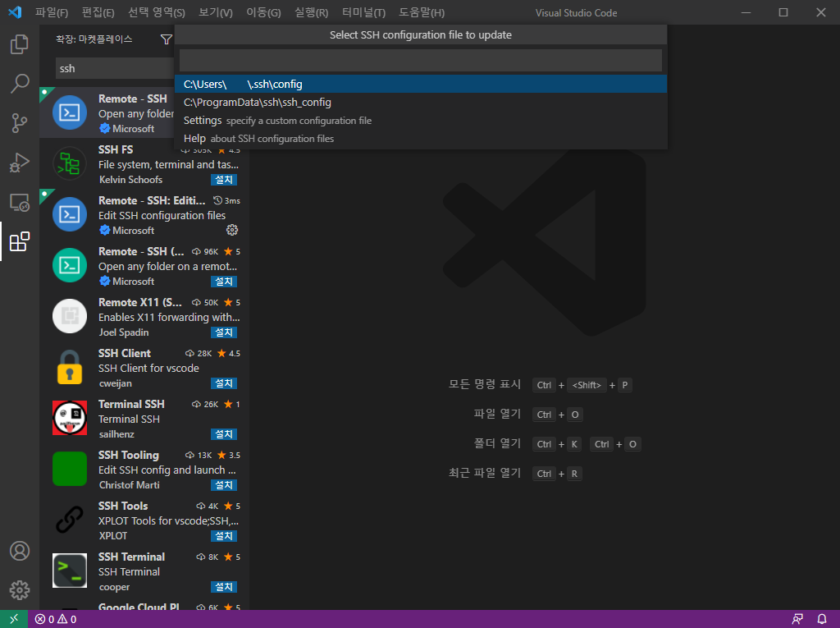Open the 터미널(T) menu

[x=363, y=12]
